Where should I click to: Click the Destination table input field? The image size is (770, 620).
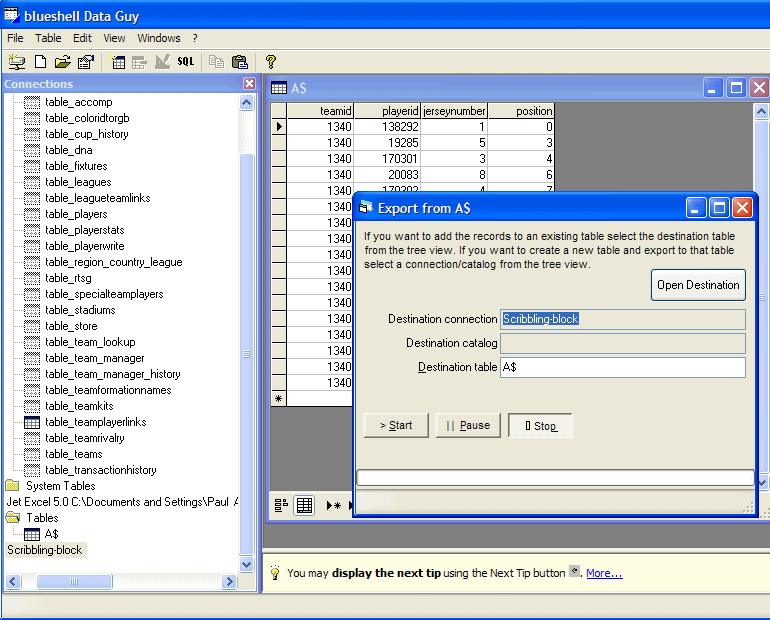(622, 367)
